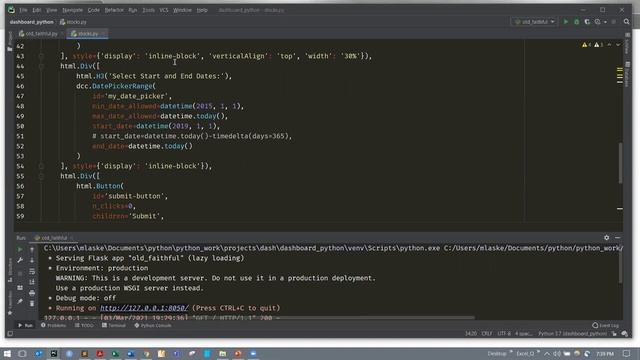Screen dimensions: 640x360
Task: Start debugging with the bug icon
Action: pyautogui.click(x=576, y=22)
